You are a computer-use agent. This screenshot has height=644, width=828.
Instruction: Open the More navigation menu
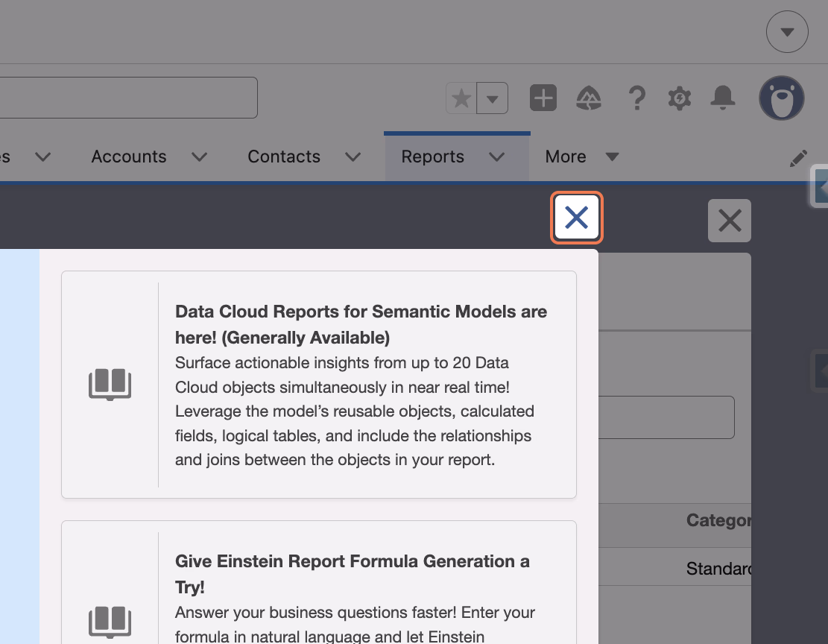point(581,157)
